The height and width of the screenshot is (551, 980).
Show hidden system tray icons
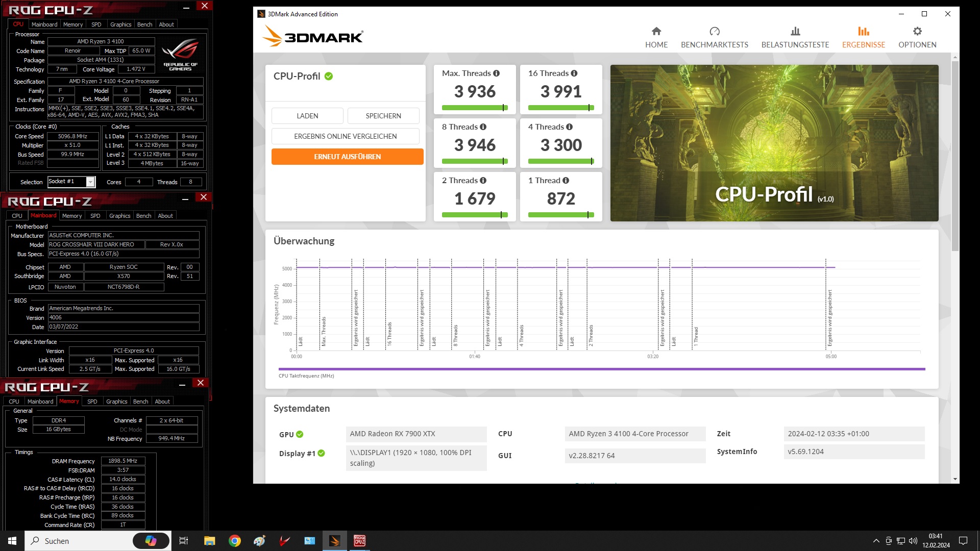point(876,541)
